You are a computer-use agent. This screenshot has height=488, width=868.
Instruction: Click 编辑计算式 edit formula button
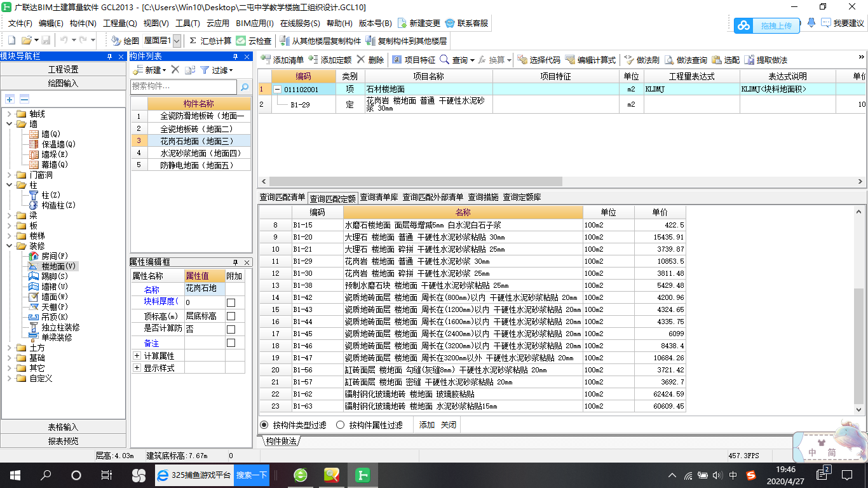click(590, 60)
